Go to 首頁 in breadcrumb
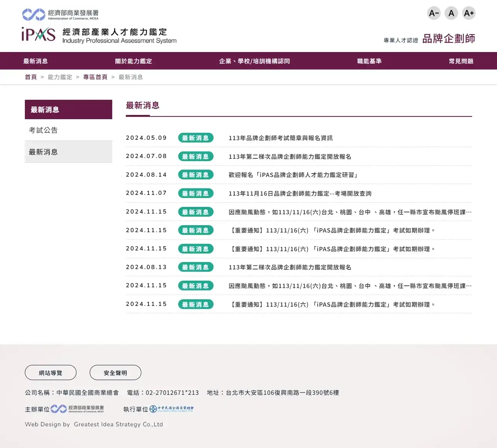The width and height of the screenshot is (497, 448). (x=31, y=77)
